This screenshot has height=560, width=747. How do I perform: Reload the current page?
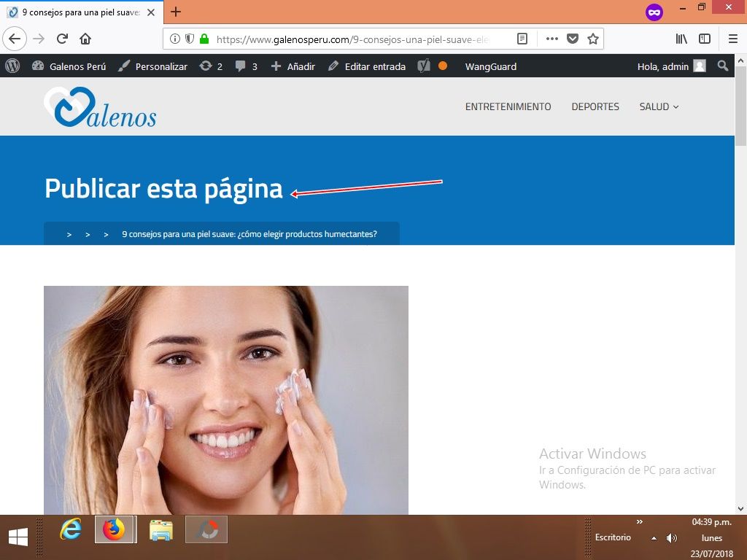62,39
